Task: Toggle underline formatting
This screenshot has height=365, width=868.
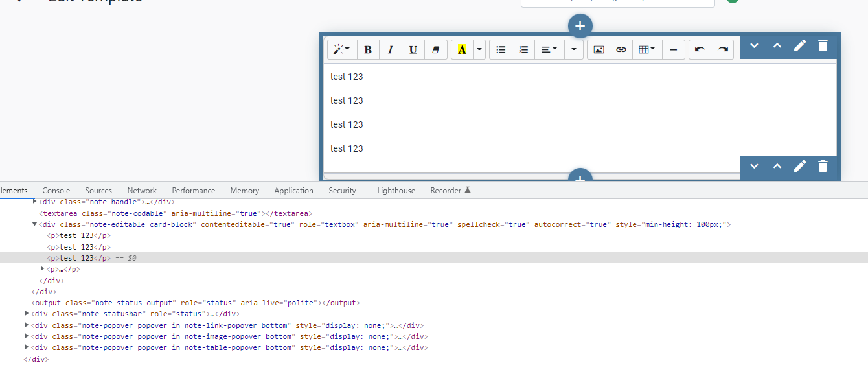Action: [x=413, y=49]
